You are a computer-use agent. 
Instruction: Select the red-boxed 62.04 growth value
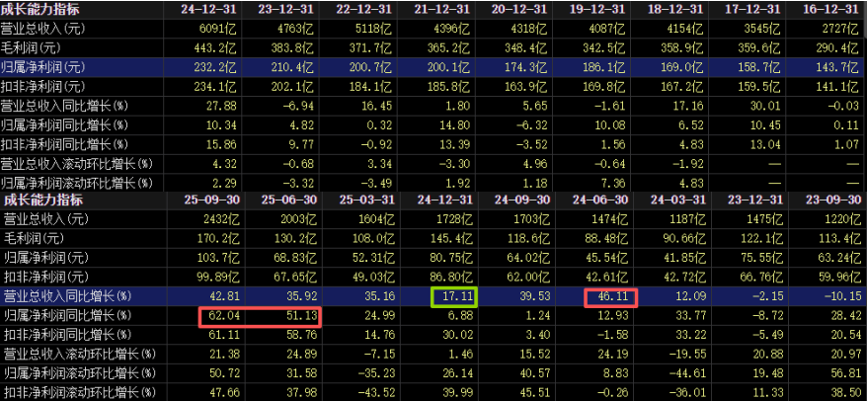click(x=220, y=316)
